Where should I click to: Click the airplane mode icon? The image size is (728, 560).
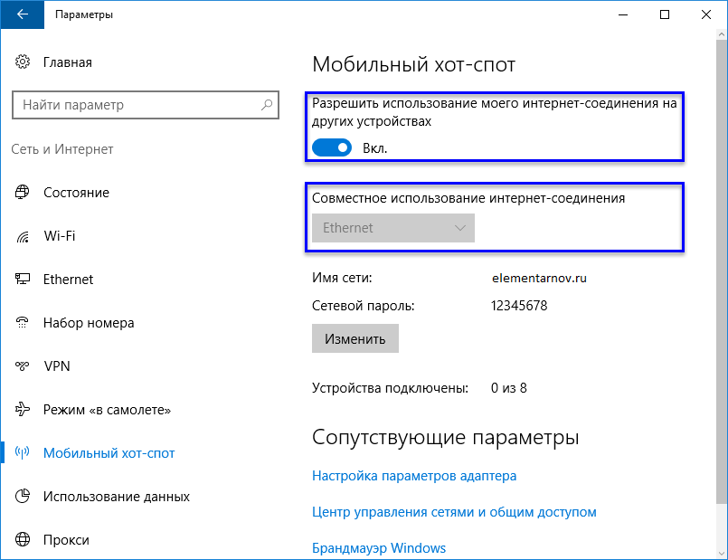coord(23,410)
